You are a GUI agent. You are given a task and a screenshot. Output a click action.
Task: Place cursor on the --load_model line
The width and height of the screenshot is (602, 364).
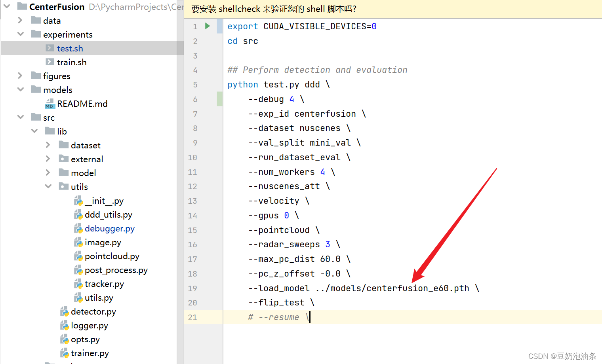(364, 288)
